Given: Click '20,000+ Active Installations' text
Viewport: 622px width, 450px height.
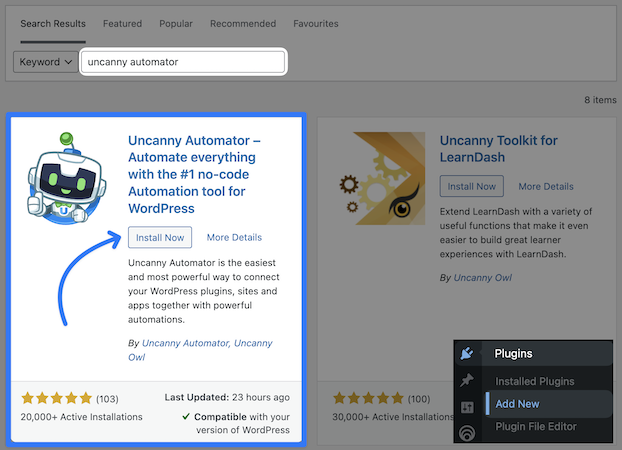Looking at the screenshot, I should (x=81, y=417).
